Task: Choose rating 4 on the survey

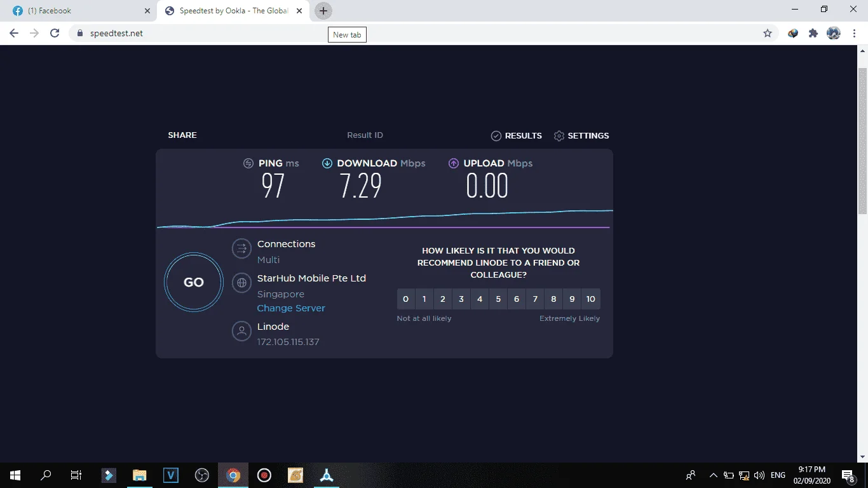Action: pos(480,299)
